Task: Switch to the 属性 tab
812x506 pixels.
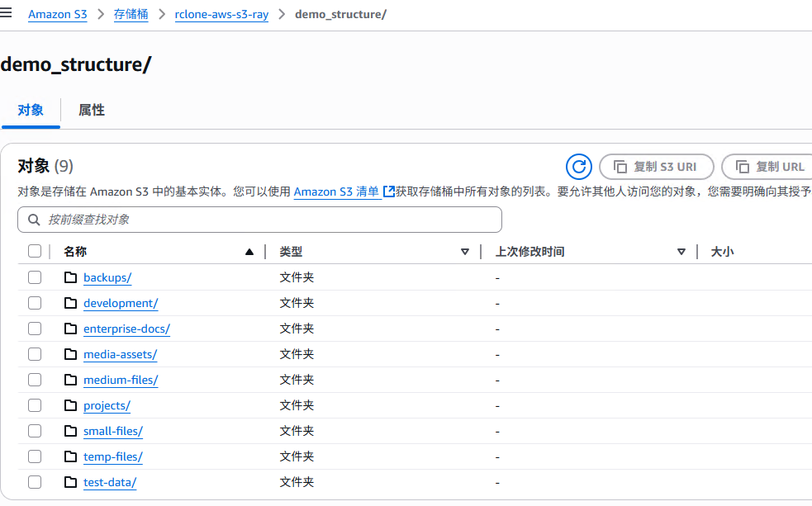Action: coord(92,111)
